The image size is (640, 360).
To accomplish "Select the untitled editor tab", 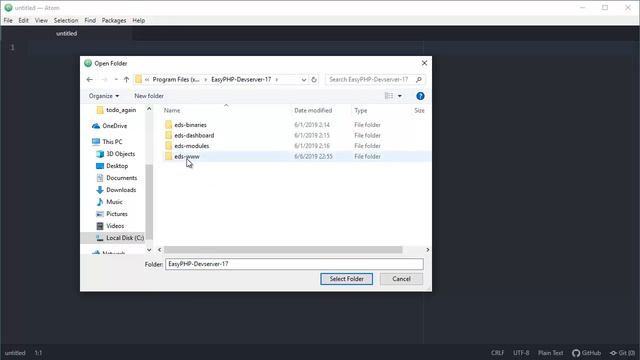I will [x=67, y=33].
